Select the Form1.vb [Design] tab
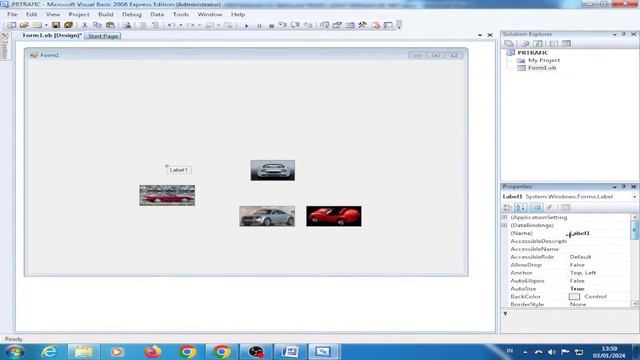 pos(52,36)
